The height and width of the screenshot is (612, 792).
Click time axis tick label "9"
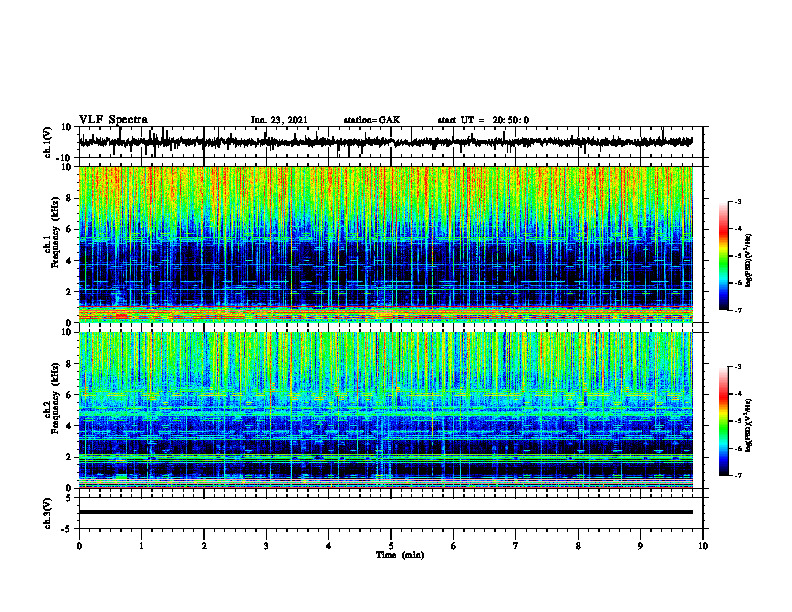click(x=640, y=546)
